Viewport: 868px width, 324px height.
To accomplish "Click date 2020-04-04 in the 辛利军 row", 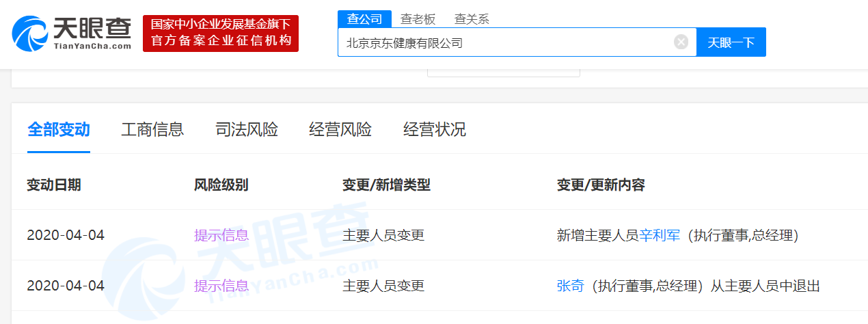I will pos(66,236).
